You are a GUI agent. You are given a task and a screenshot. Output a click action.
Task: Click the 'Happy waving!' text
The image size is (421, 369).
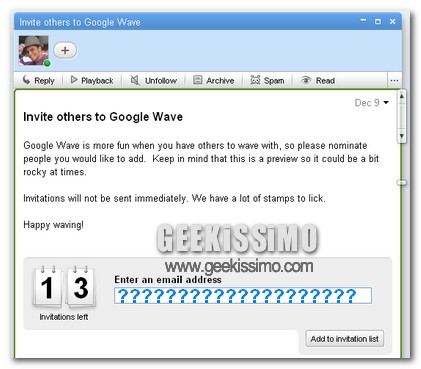point(53,225)
